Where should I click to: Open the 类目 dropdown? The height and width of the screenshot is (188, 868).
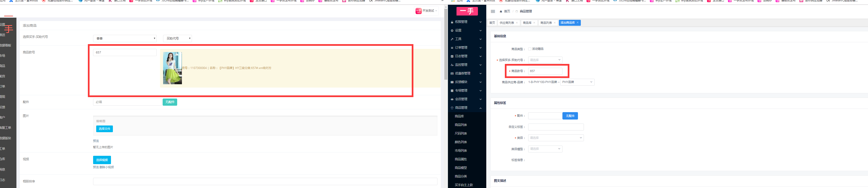click(556, 138)
